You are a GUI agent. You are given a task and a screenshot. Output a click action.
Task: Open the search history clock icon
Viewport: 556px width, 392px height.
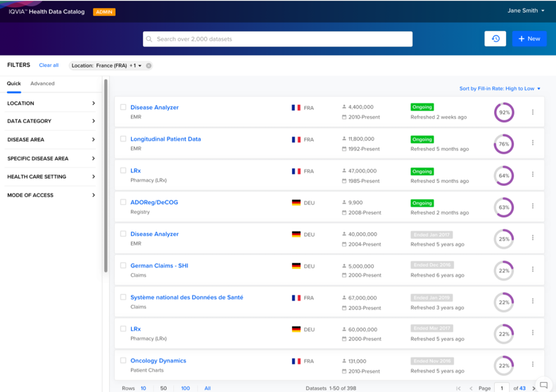pos(495,39)
